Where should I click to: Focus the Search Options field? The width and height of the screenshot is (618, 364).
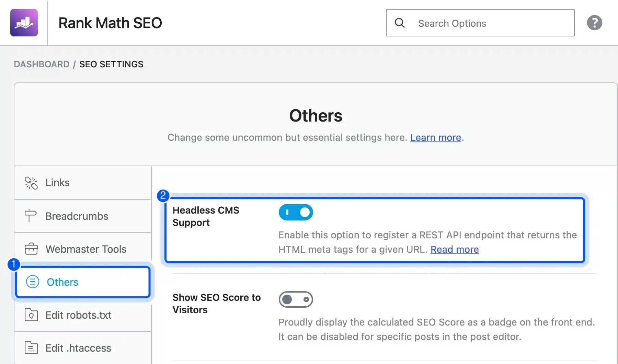click(x=480, y=23)
